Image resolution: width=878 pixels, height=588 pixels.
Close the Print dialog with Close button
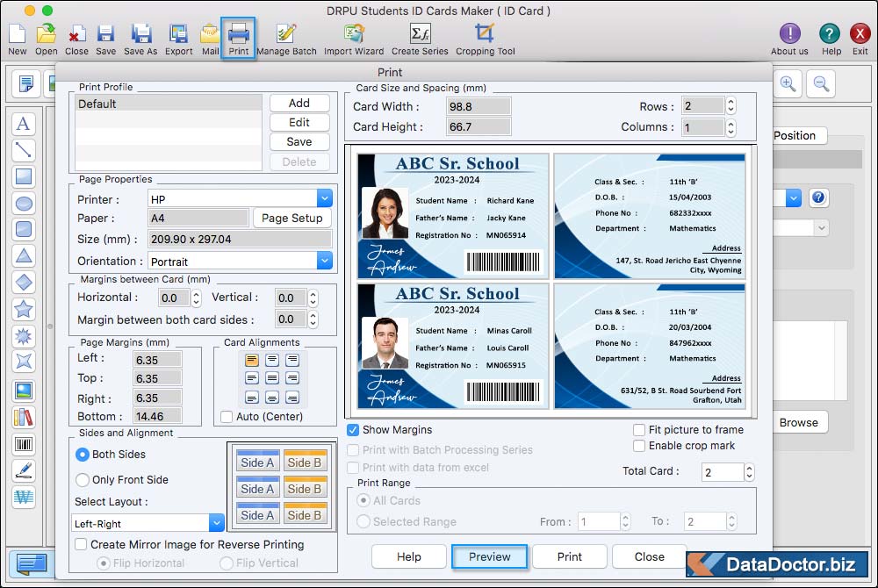pos(650,556)
